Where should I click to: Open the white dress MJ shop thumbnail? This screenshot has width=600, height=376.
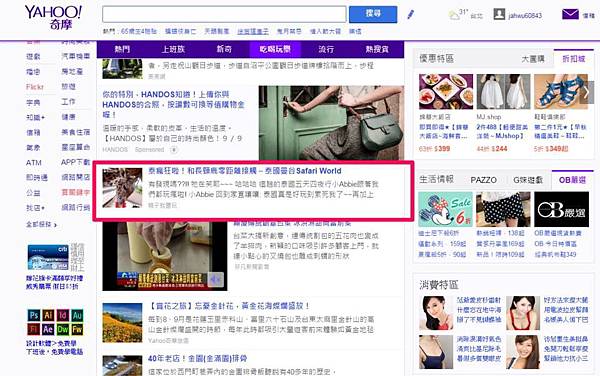coord(503,92)
